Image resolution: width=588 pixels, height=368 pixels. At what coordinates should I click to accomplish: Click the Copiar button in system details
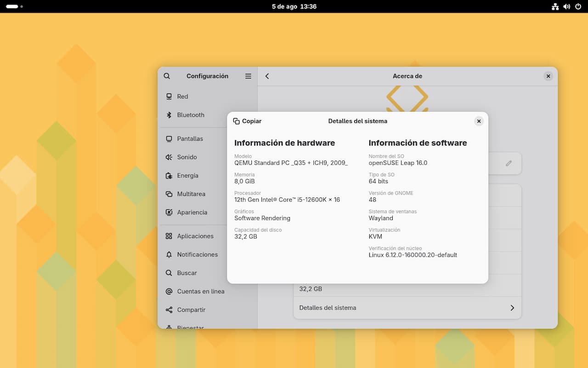click(x=247, y=121)
